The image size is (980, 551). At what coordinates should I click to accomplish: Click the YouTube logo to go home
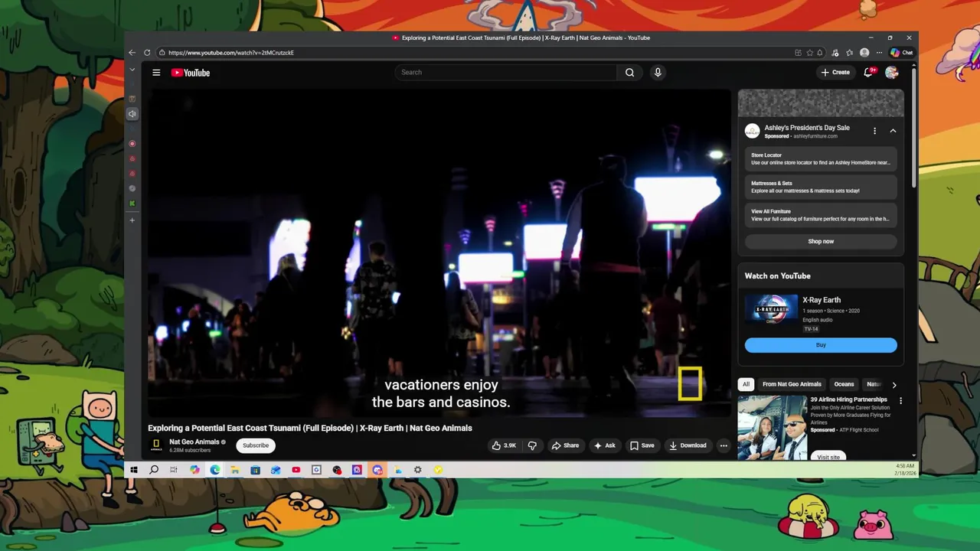[191, 73]
